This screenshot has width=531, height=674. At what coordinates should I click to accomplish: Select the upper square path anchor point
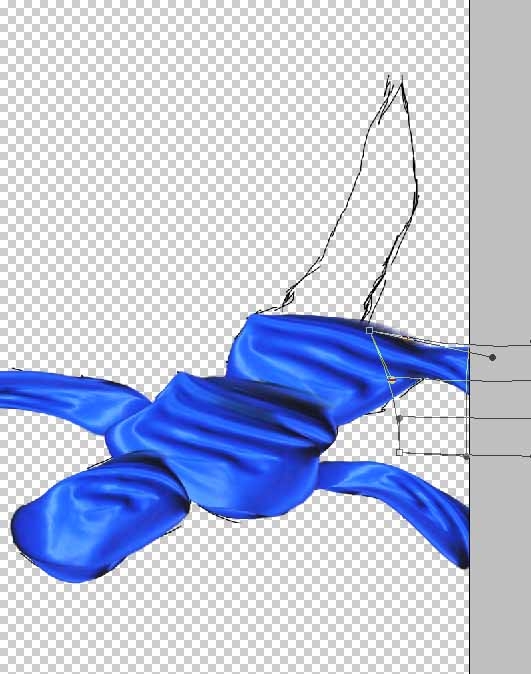pyautogui.click(x=369, y=331)
